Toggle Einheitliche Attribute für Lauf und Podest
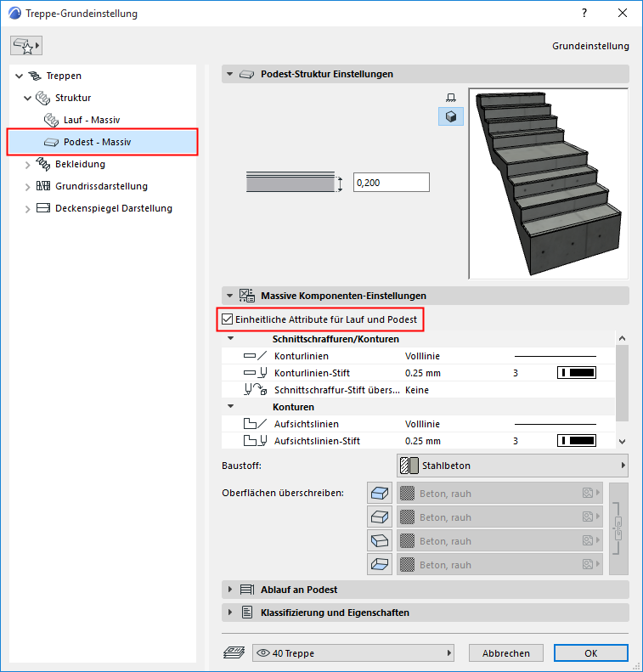This screenshot has width=643, height=672. tap(227, 319)
